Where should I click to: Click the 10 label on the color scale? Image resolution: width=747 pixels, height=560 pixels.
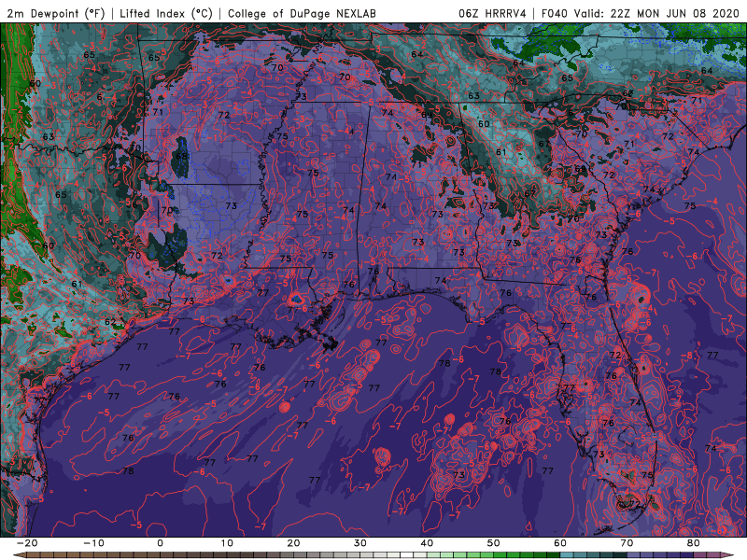coord(227,543)
